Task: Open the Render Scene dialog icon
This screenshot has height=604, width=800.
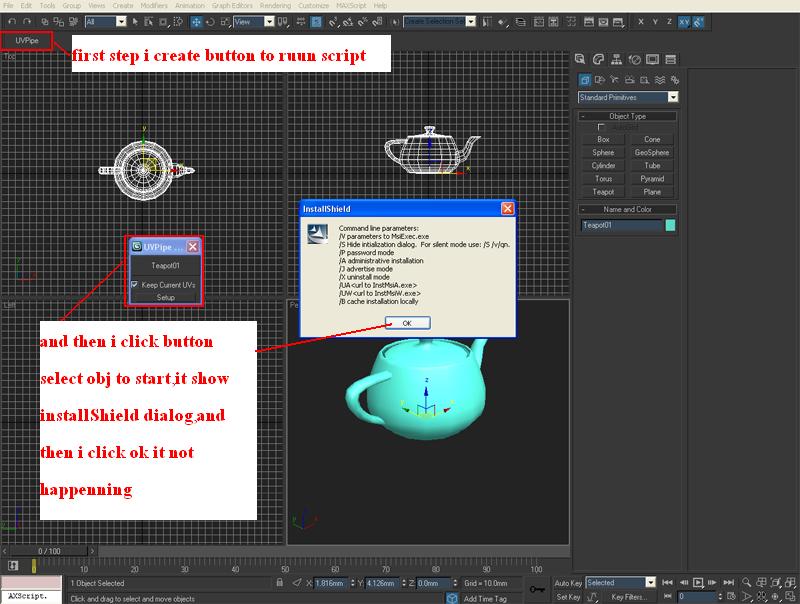Action: click(x=589, y=22)
